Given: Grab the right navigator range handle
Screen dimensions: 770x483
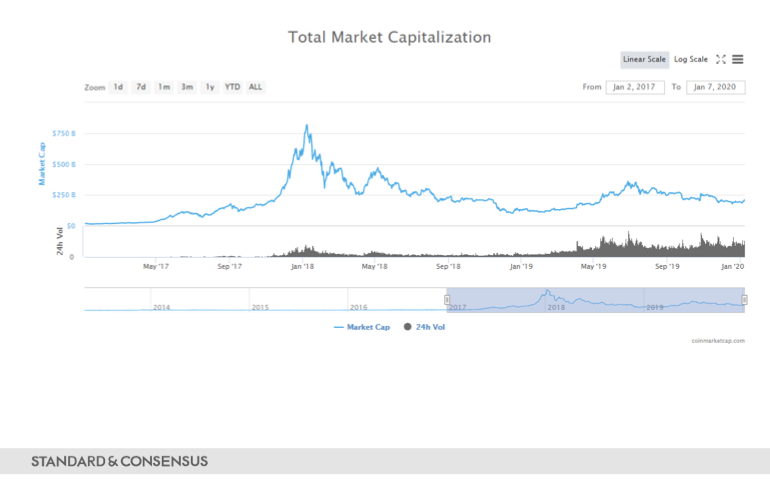Looking at the screenshot, I should [x=744, y=299].
